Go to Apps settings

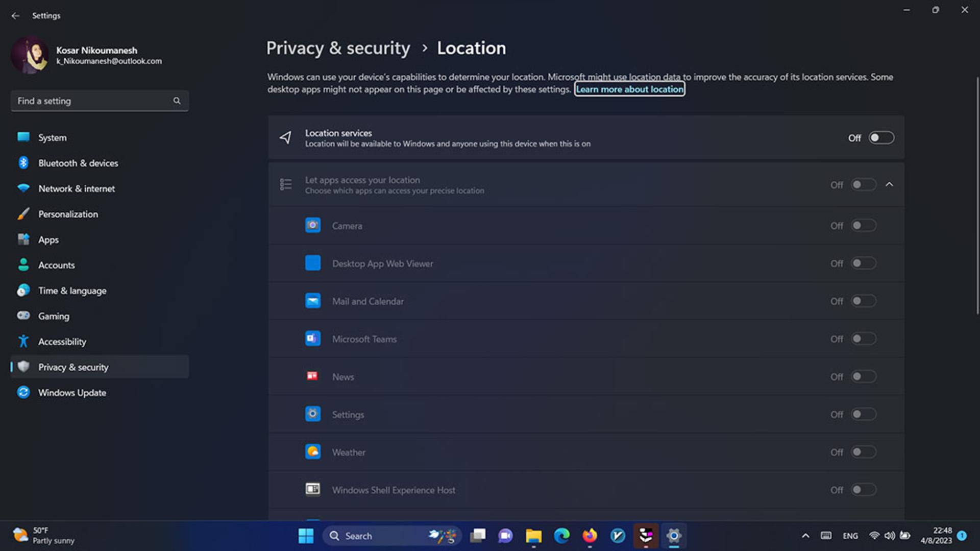point(100,239)
